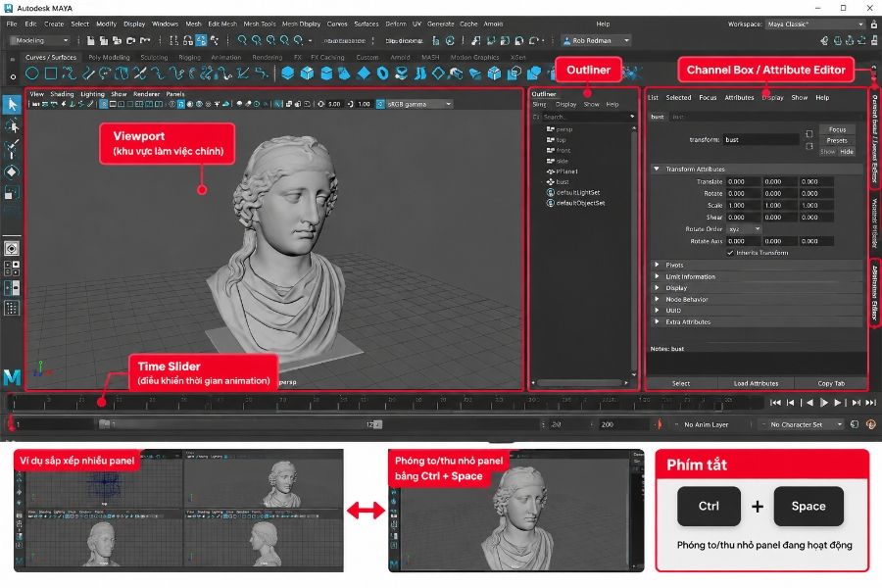
Task: Click the four-pane layout icon in the left sidebar
Action: click(x=12, y=269)
